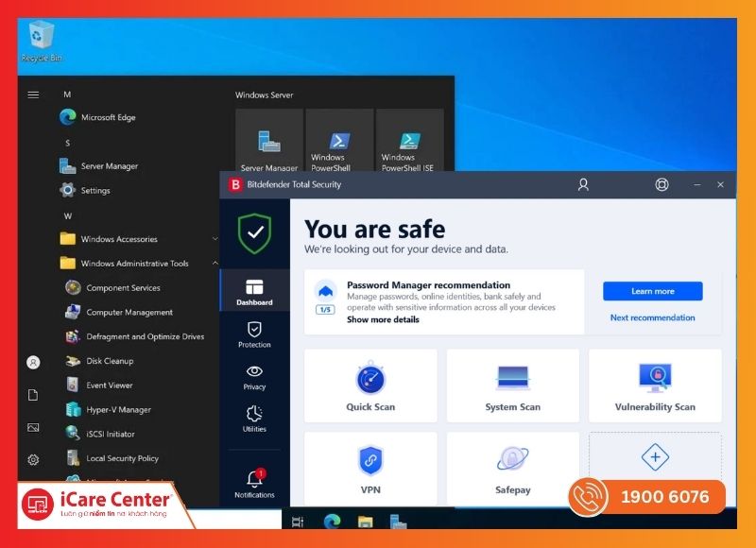
Task: Open the Safepay tile
Action: tap(513, 469)
